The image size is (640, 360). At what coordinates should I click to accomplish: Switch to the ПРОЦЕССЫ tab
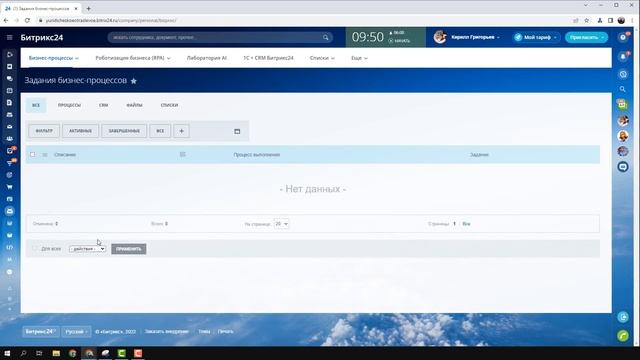point(69,105)
